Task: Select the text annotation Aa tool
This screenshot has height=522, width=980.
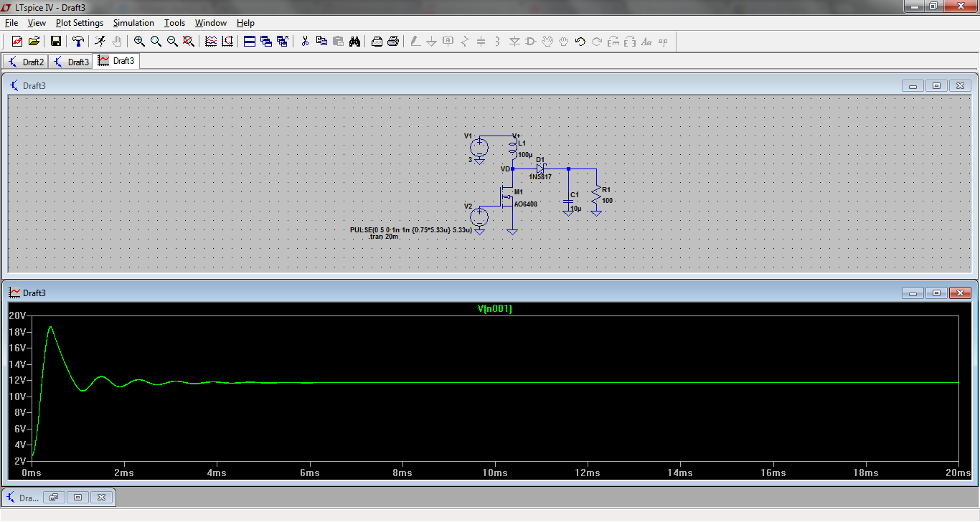Action: tap(645, 41)
